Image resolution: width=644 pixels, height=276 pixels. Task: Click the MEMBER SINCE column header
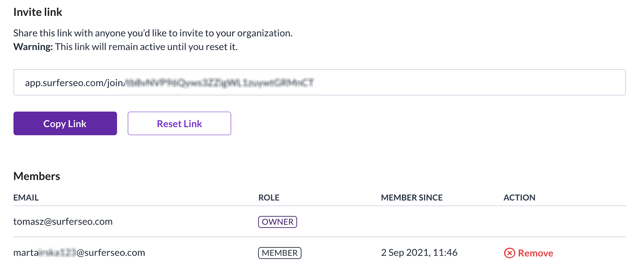tap(412, 198)
